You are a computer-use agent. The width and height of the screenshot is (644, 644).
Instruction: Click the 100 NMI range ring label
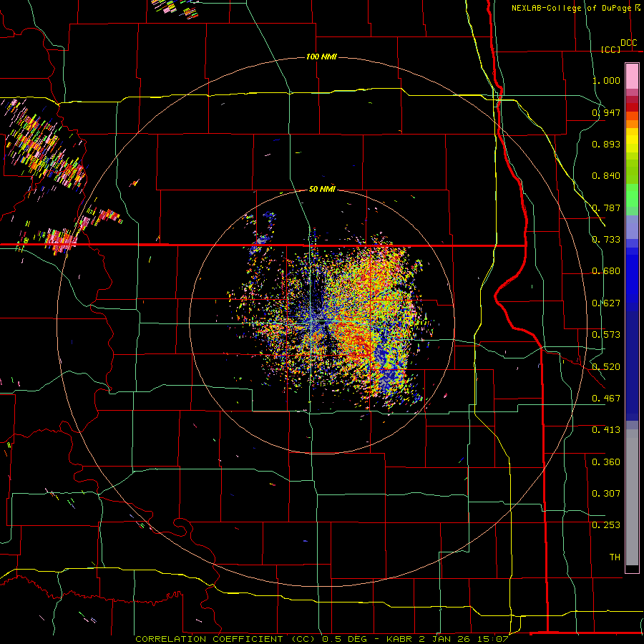[x=321, y=57]
